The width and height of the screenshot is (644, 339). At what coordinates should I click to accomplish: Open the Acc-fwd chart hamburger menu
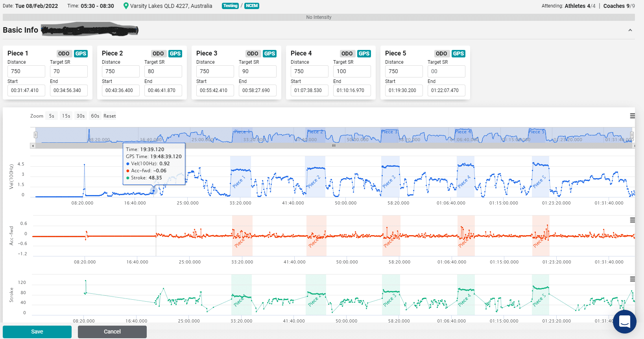[632, 220]
